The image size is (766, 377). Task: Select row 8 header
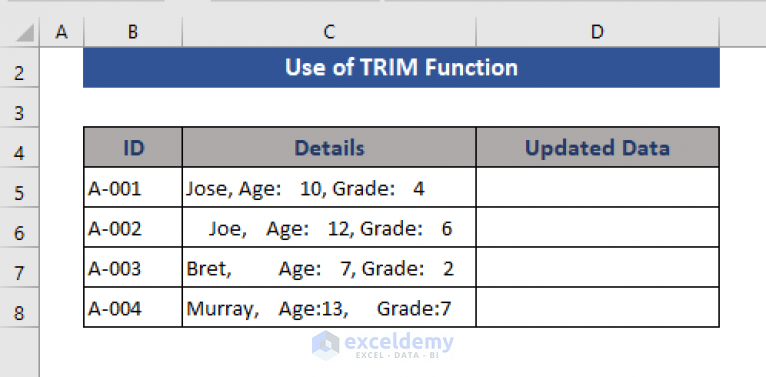point(19,313)
